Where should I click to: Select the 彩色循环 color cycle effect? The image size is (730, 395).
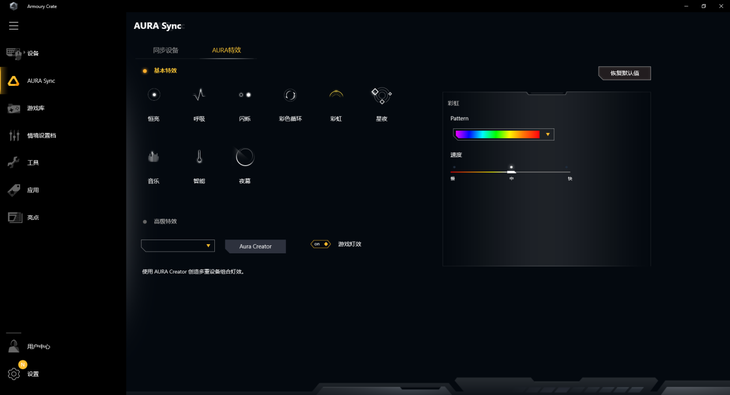point(290,95)
